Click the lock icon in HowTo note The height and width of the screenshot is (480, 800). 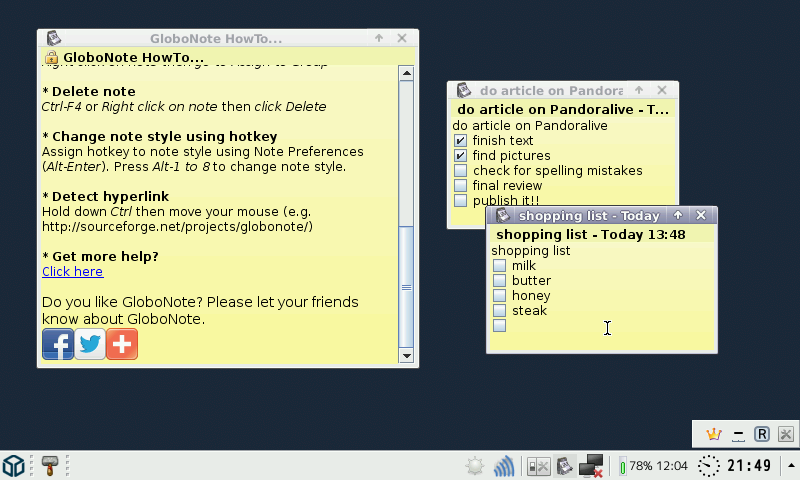pyautogui.click(x=52, y=57)
